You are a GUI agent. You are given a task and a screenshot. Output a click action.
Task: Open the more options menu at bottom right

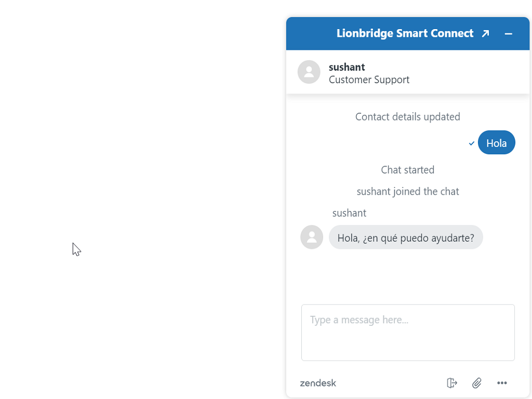coord(502,383)
